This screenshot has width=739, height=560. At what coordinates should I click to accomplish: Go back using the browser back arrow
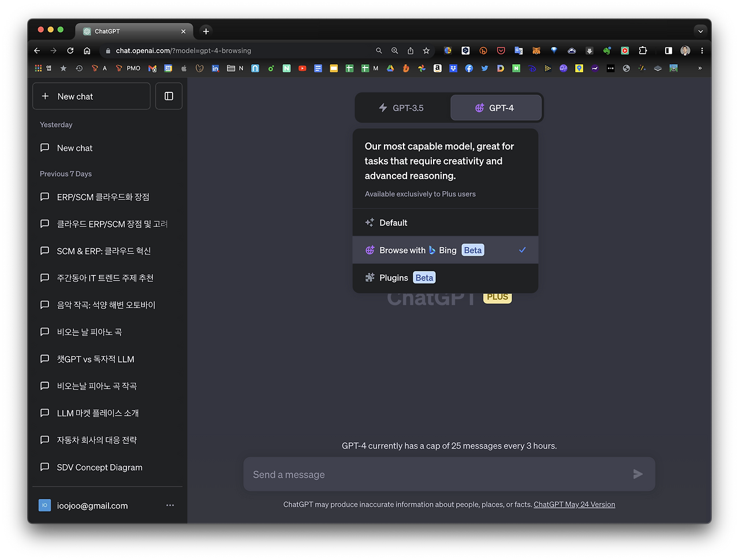37,51
